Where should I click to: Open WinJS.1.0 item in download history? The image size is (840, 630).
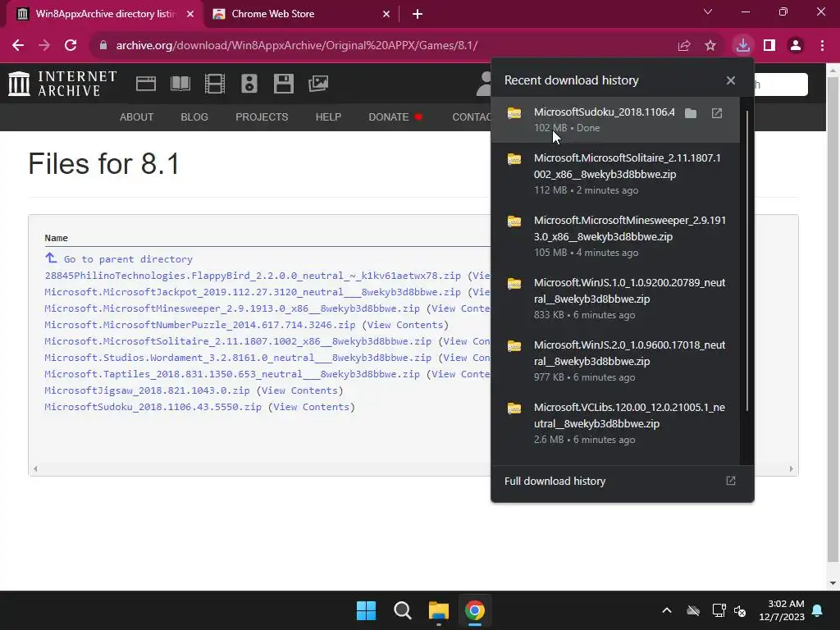click(615, 299)
